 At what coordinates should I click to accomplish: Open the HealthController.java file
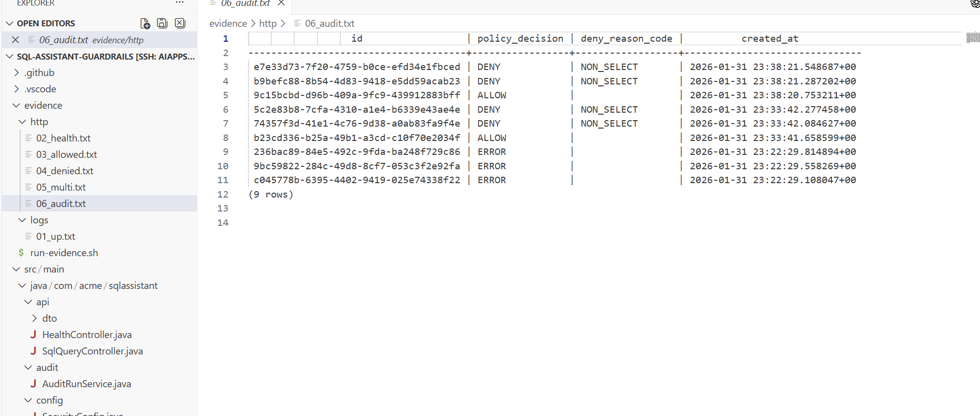pyautogui.click(x=86, y=335)
